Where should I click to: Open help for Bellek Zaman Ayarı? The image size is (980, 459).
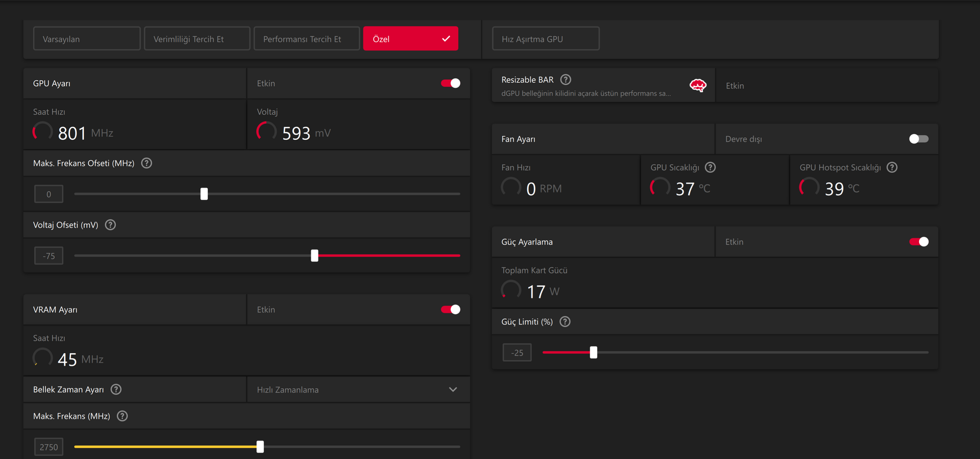pyautogui.click(x=116, y=390)
